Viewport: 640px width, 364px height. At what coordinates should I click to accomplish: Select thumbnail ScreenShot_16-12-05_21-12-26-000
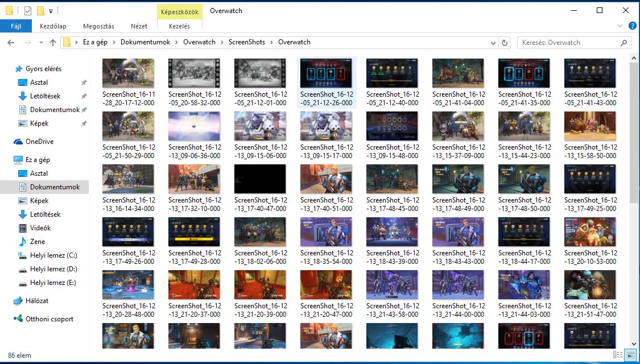click(x=326, y=73)
